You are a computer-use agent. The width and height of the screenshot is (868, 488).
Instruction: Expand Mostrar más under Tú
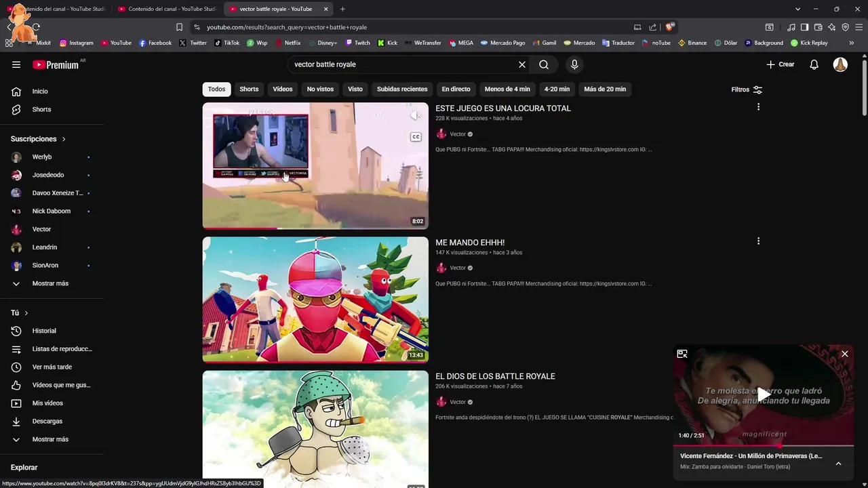(x=52, y=439)
